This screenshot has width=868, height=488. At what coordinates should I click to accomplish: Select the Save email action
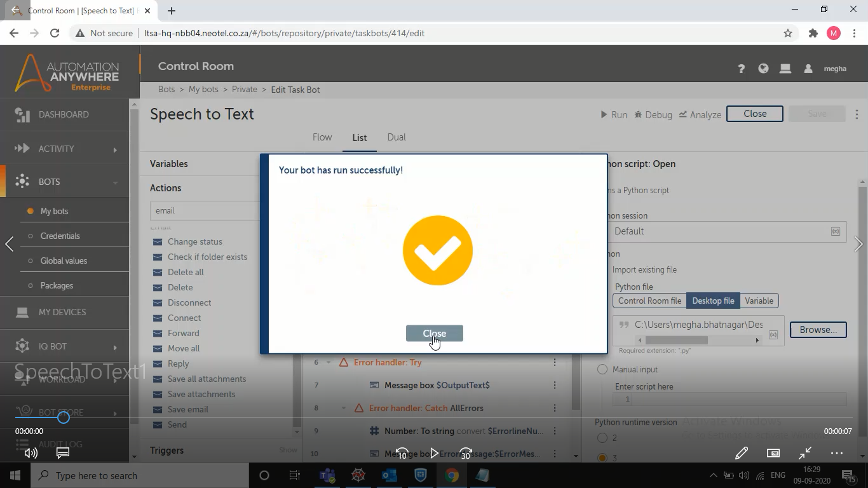[187, 409]
